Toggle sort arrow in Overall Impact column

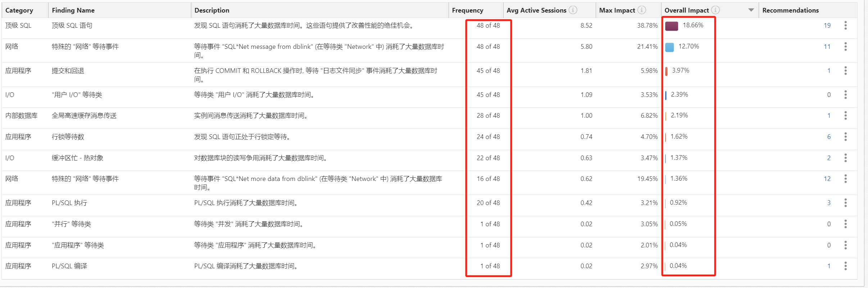tap(751, 10)
